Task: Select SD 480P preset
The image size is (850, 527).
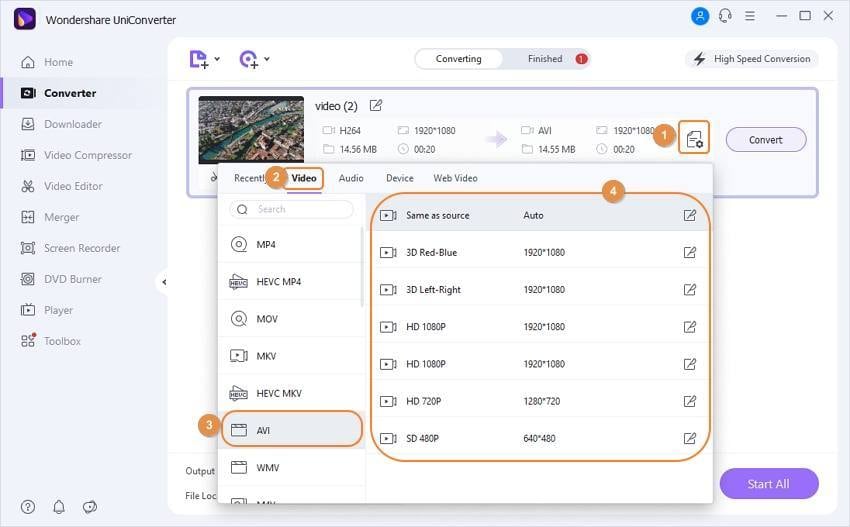Action: point(540,438)
